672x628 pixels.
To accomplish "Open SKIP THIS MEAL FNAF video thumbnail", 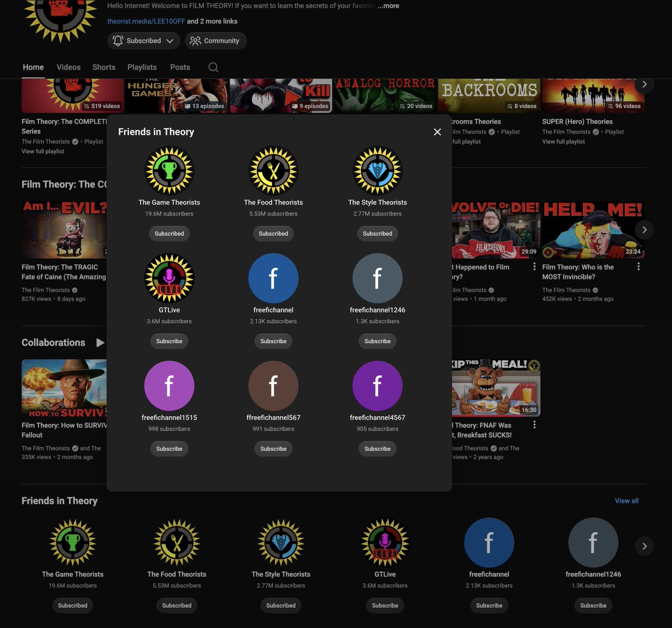I will pos(496,388).
